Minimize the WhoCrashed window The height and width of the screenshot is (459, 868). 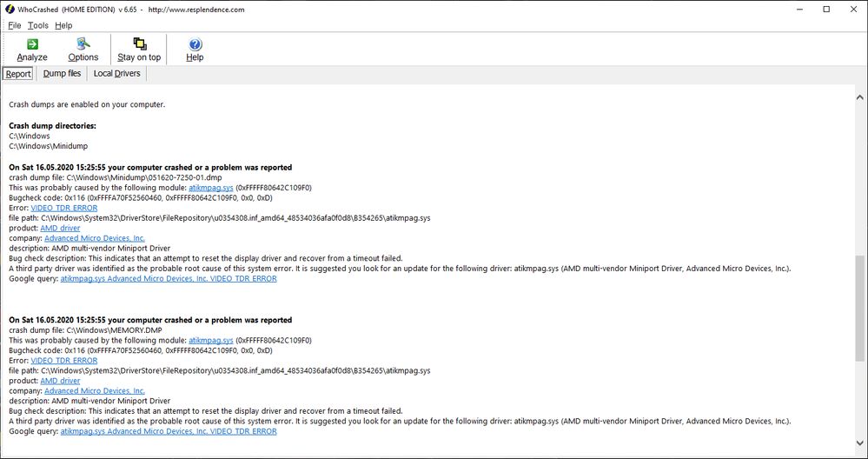click(x=800, y=10)
